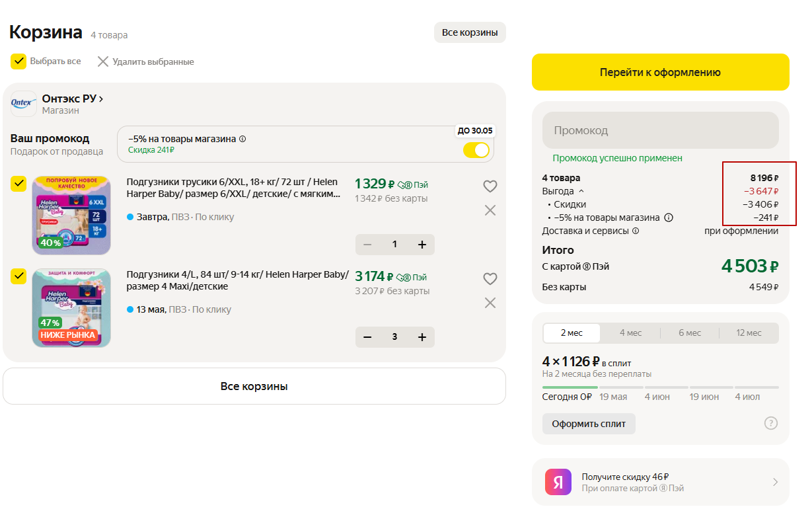Select the 2 мес split tab
812x515 pixels.
click(x=572, y=333)
